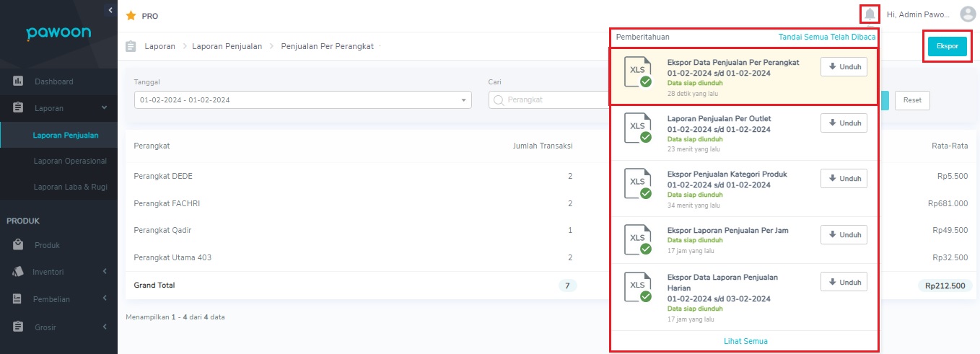Click Laporan breadcrumb link
Screen dimensions: 980x354
coord(159,46)
